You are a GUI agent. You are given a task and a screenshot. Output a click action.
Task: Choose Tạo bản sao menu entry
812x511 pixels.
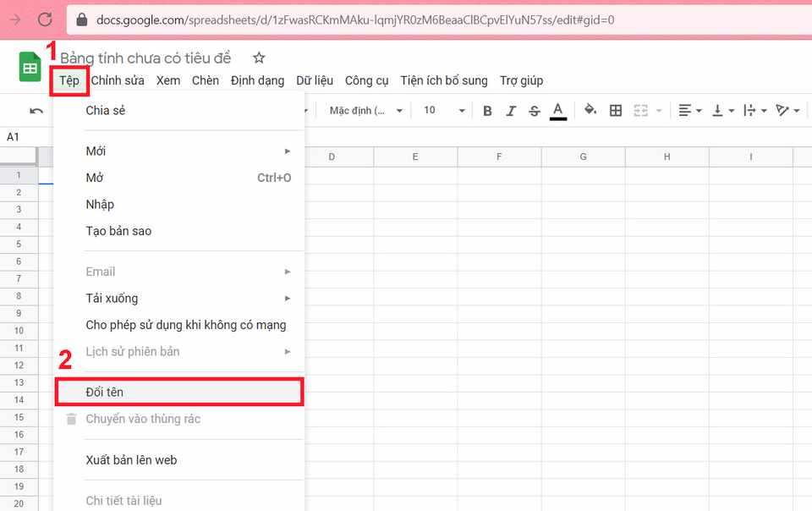(118, 231)
